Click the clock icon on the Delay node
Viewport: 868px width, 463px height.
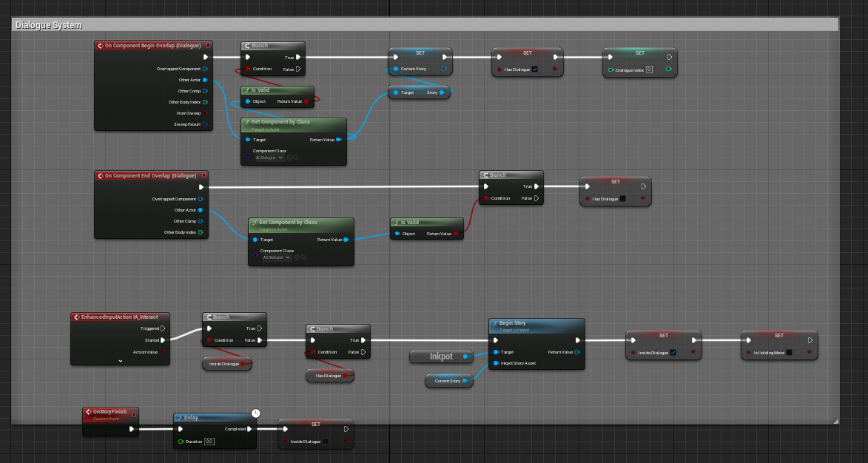click(x=256, y=412)
